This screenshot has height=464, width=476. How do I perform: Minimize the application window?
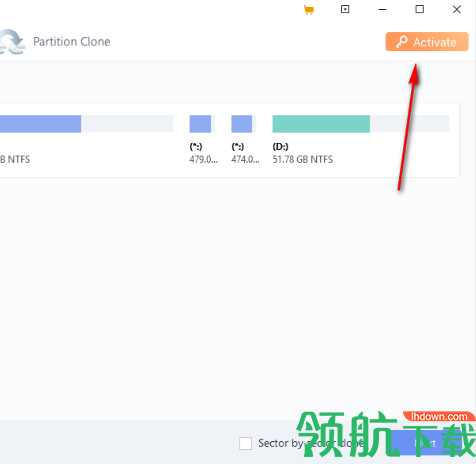pos(382,9)
